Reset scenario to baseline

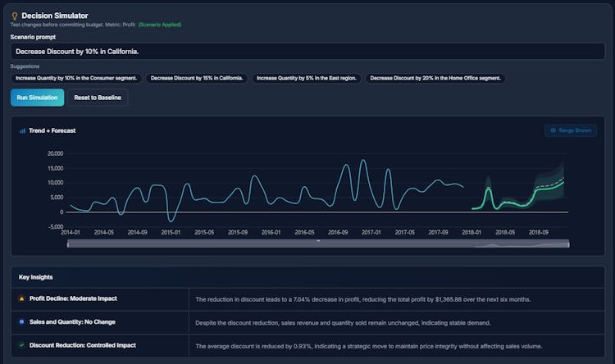(98, 98)
